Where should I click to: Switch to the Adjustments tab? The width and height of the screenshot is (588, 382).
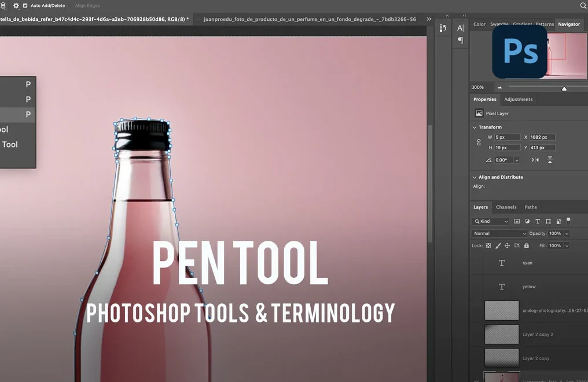tap(518, 100)
